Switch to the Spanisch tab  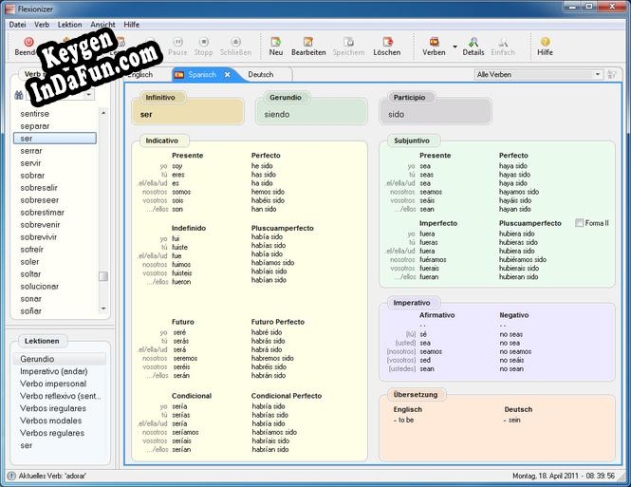(x=202, y=74)
